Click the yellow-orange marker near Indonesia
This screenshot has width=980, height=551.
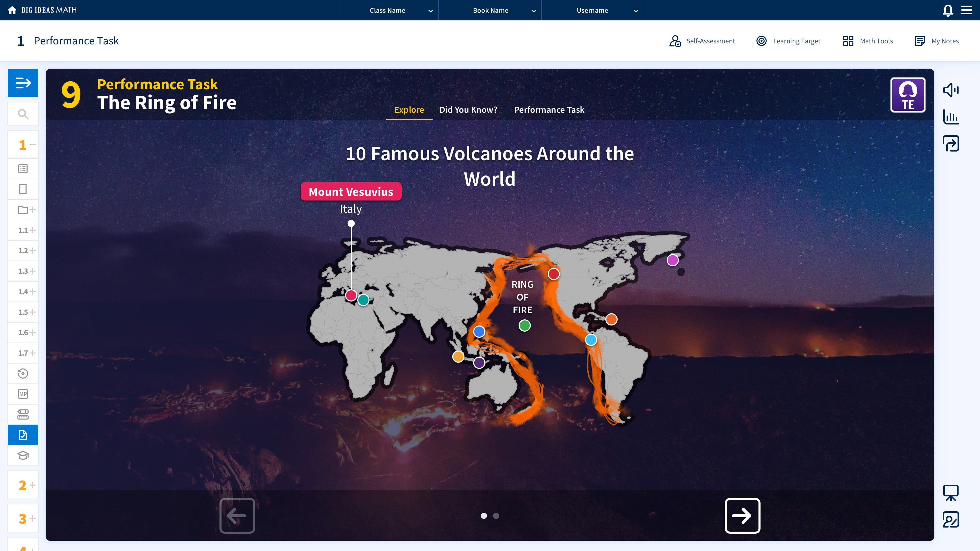tap(458, 356)
